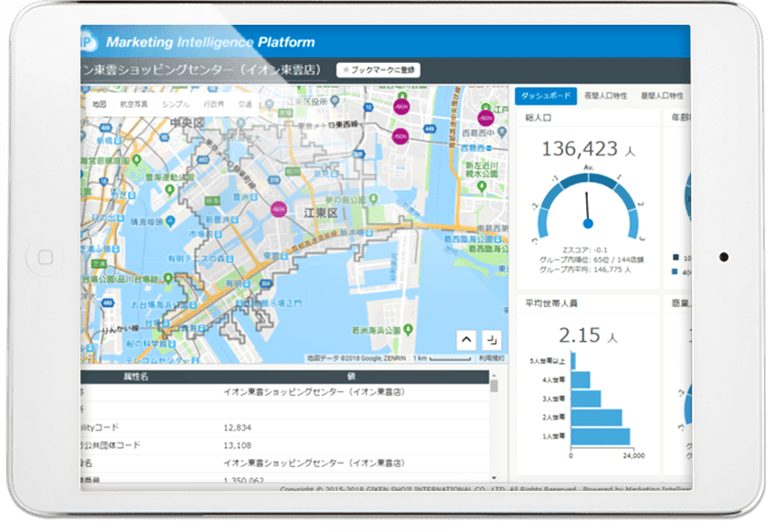Click the route 319 road shield

click(x=273, y=180)
